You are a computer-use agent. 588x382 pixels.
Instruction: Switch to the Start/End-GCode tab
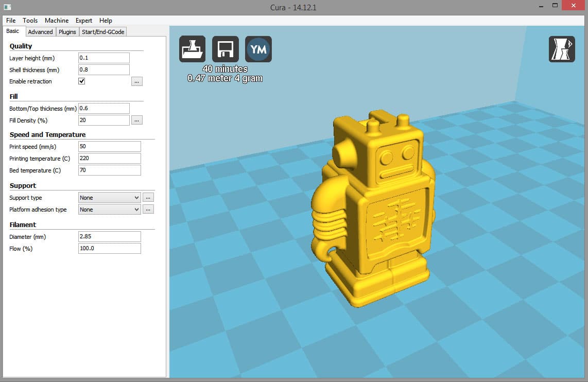[x=102, y=31]
